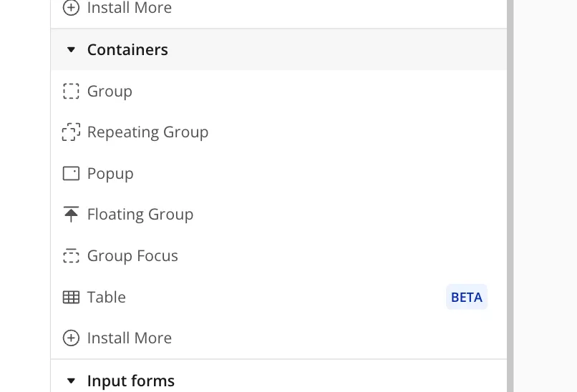This screenshot has height=392, width=577.
Task: Open Install More link under Table
Action: pyautogui.click(x=130, y=338)
